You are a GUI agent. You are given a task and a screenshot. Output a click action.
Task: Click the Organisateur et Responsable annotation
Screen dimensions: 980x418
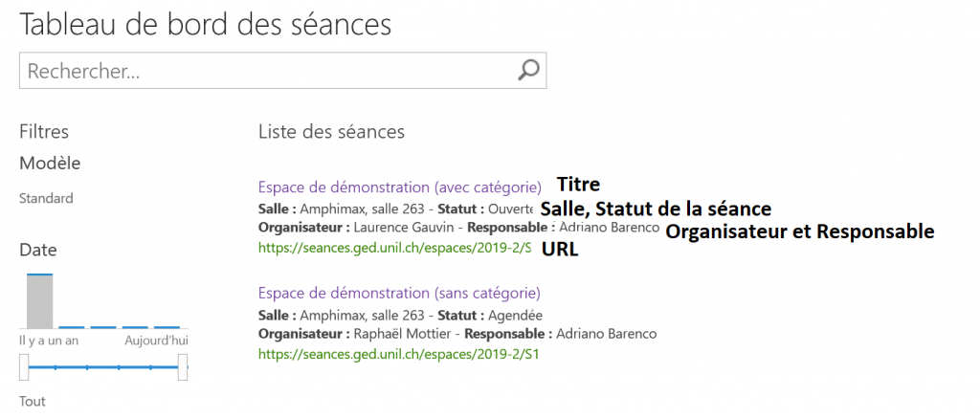(x=799, y=231)
